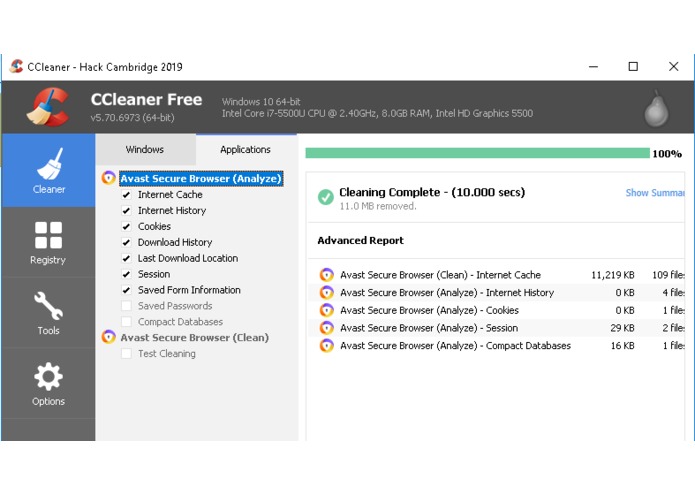Click the Avast icon beside Analyze group

coord(108,178)
